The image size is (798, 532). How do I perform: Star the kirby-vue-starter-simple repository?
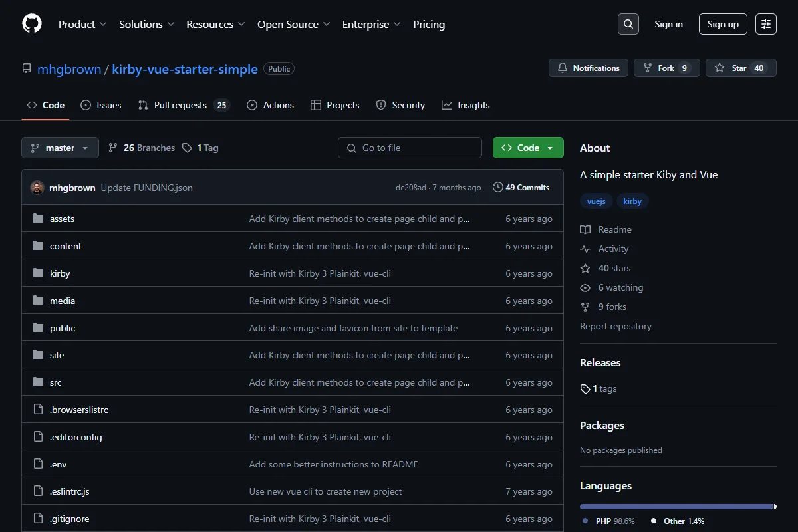tap(741, 68)
